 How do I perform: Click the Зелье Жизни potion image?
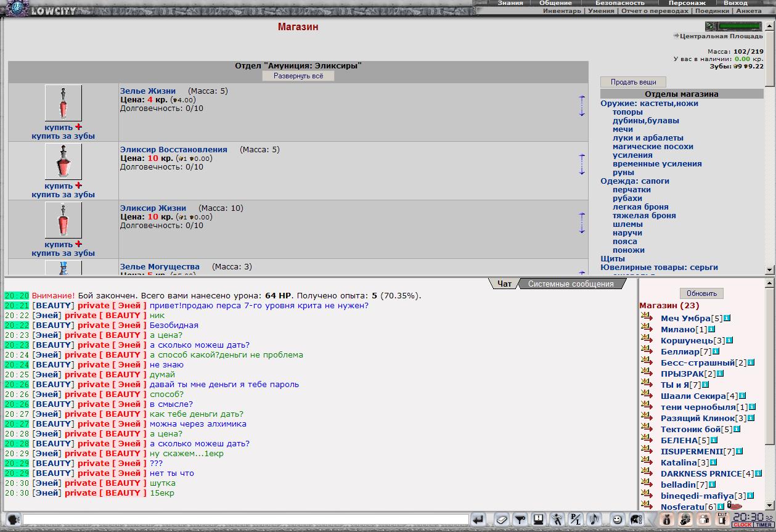(63, 103)
